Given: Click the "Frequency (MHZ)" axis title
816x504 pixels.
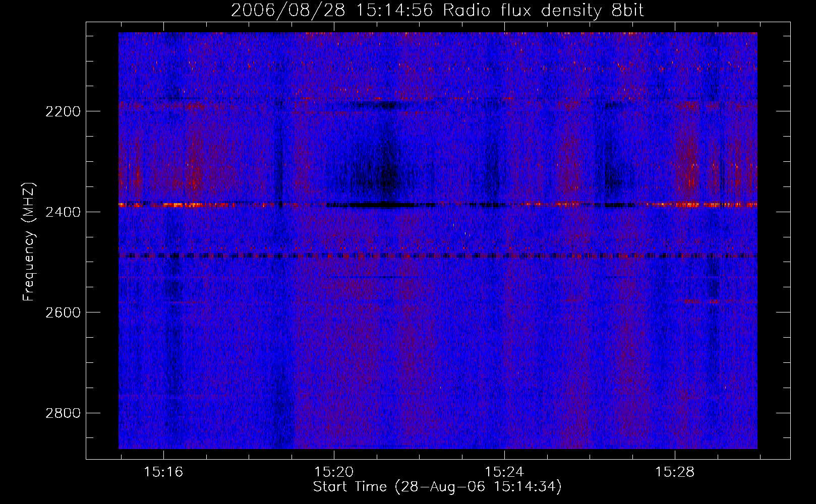Looking at the screenshot, I should (29, 242).
